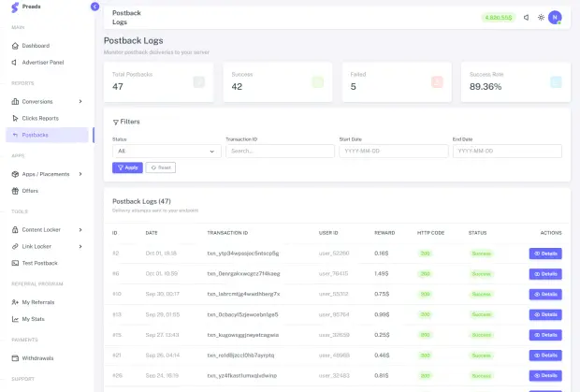Screen dimensions: 580x392
Task: Click Success status badge in Sep 27 row
Action: pos(481,335)
